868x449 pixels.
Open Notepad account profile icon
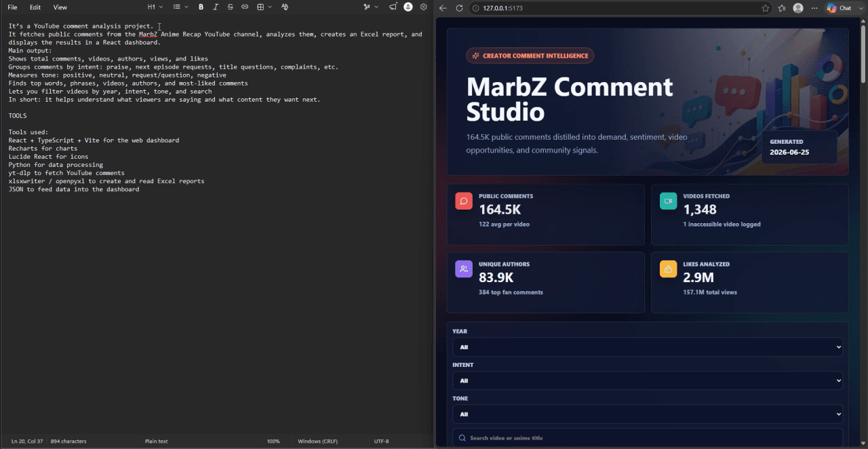408,7
